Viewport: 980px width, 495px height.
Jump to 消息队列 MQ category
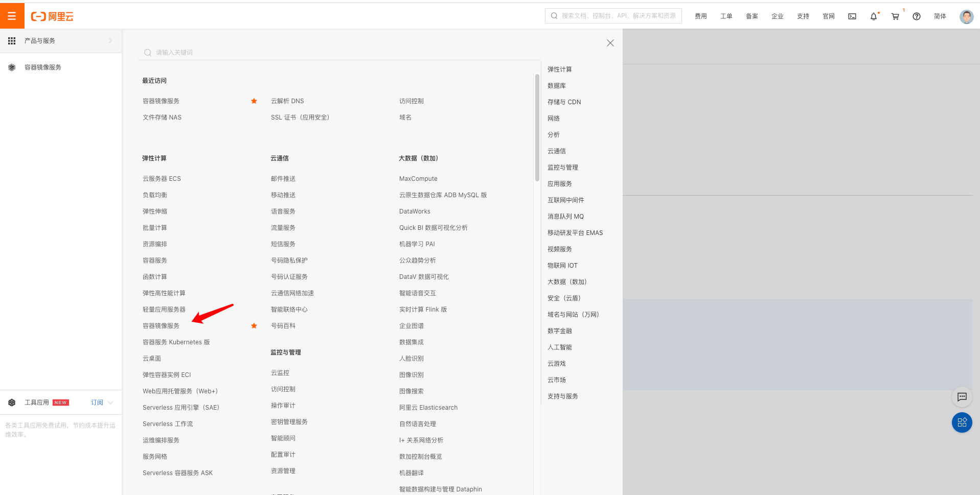[565, 217]
